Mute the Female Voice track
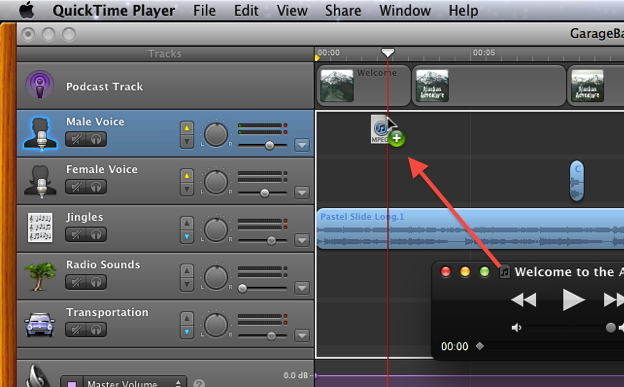624x387 pixels. point(76,187)
